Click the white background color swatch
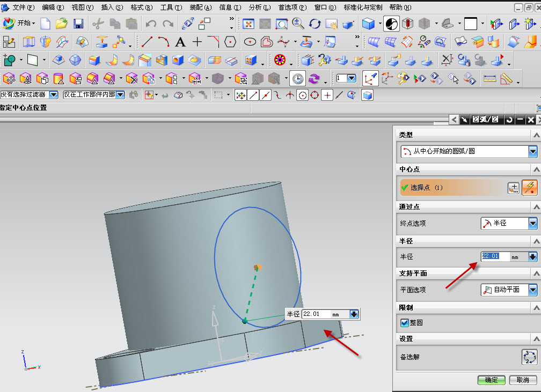 click(471, 24)
